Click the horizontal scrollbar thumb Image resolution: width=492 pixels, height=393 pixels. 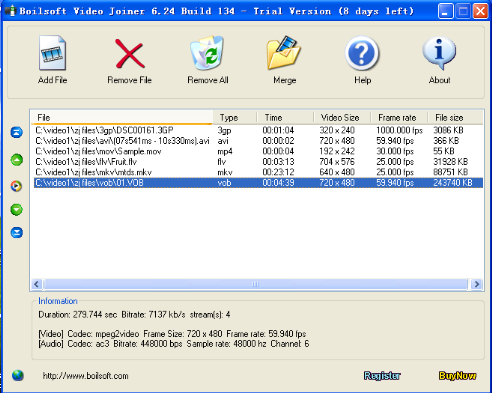[x=256, y=284]
